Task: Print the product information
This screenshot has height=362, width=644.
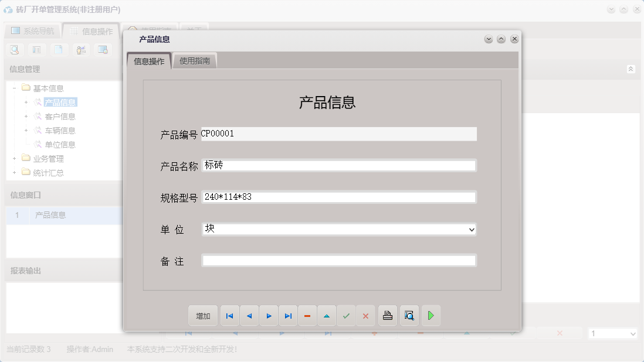Action: (388, 316)
